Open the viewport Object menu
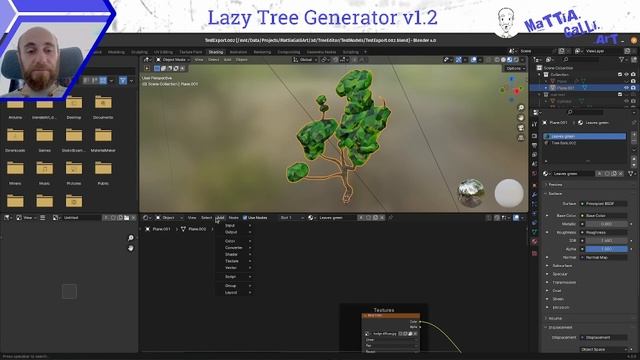This screenshot has width=640, height=360. pos(242,60)
